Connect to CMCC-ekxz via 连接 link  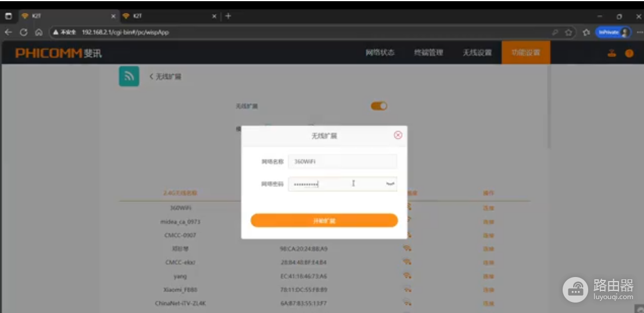488,262
